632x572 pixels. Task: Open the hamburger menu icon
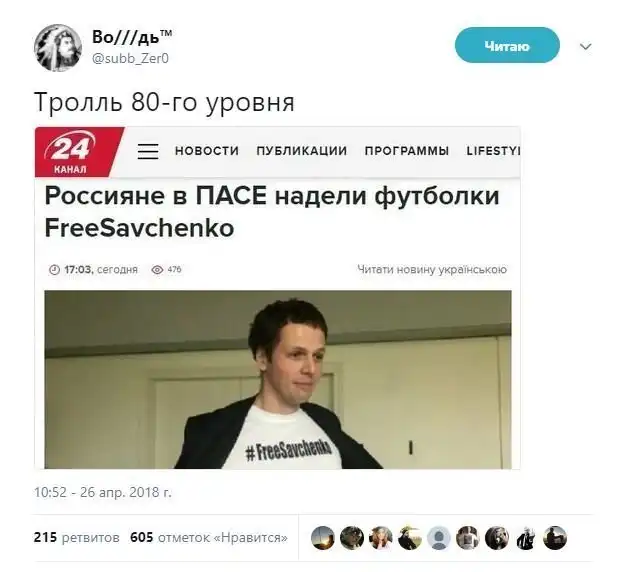148,151
